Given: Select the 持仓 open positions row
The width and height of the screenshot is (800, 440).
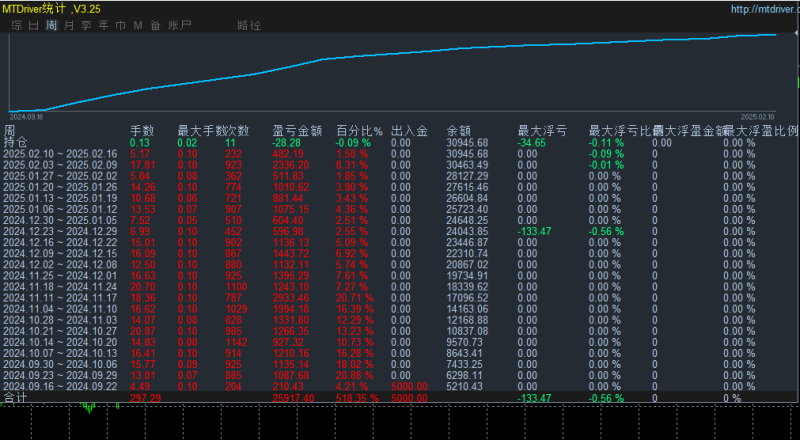Looking at the screenshot, I should [15, 143].
